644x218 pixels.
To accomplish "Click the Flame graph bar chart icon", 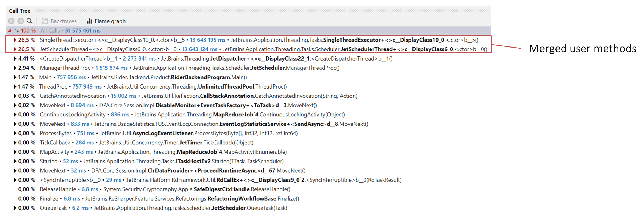I will pos(89,21).
